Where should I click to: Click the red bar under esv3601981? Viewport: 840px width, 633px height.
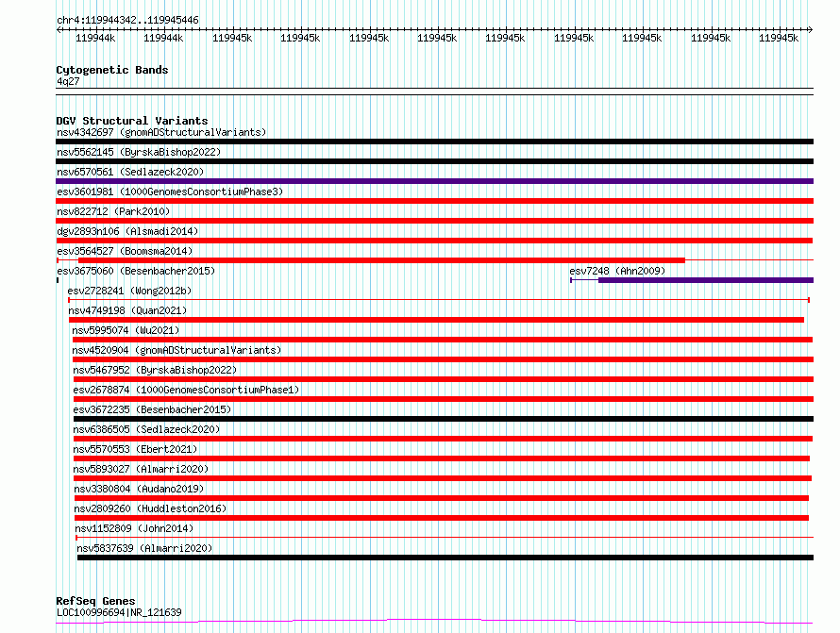pos(434,201)
